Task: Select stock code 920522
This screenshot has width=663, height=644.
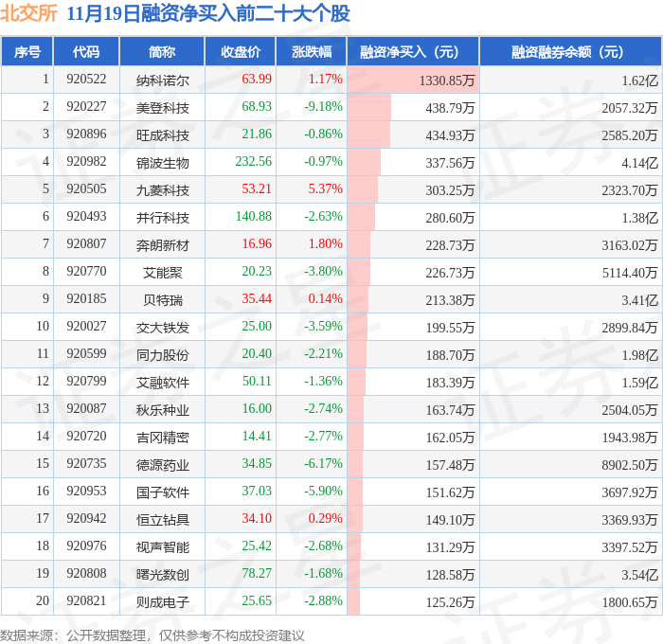Action: pyautogui.click(x=86, y=79)
